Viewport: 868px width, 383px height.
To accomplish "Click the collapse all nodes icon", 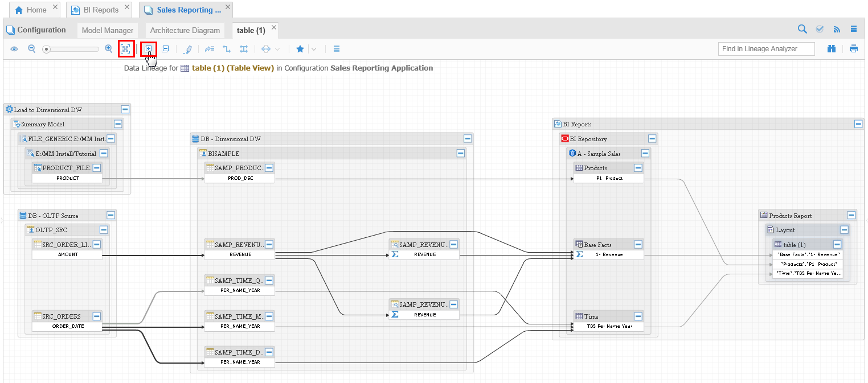I will pyautogui.click(x=165, y=49).
